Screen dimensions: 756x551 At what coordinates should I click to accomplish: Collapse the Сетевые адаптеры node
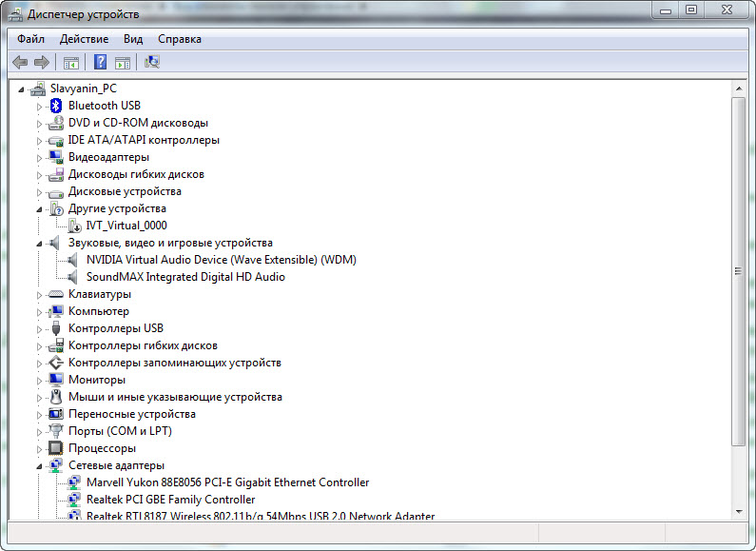click(39, 466)
